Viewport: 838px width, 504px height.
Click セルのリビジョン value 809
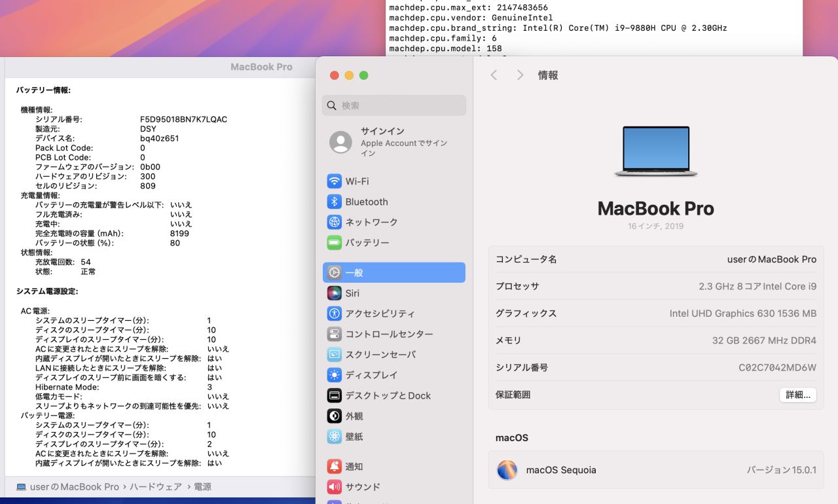[148, 186]
